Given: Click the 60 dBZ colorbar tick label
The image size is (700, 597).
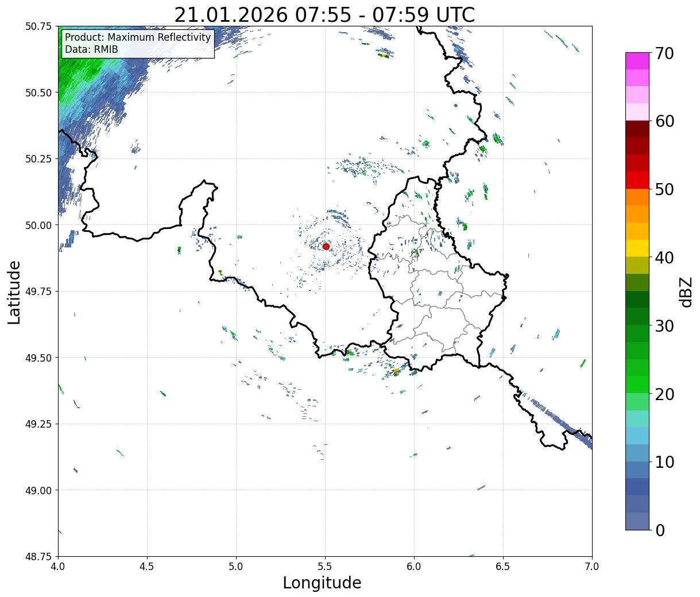Looking at the screenshot, I should [x=664, y=121].
